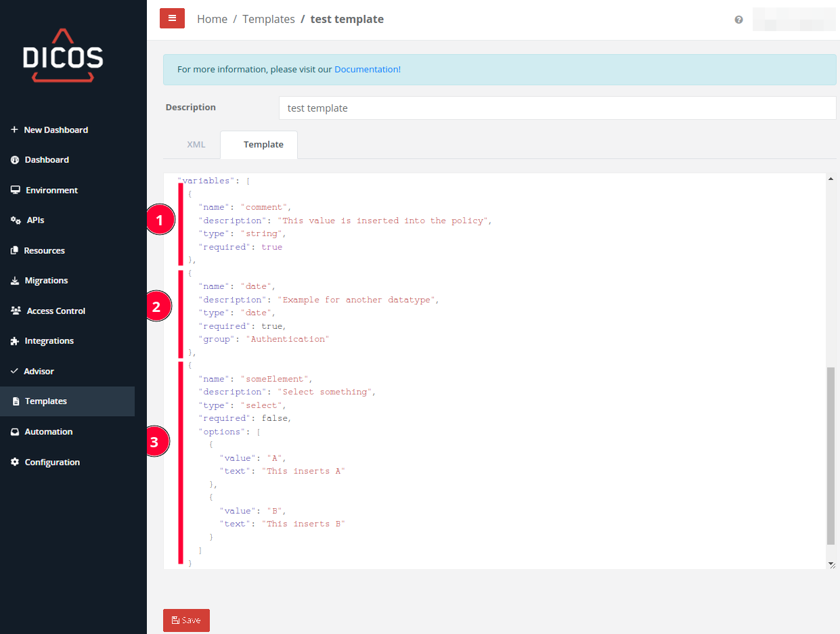Select the Template tab
Image resolution: width=840 pixels, height=634 pixels.
(263, 145)
